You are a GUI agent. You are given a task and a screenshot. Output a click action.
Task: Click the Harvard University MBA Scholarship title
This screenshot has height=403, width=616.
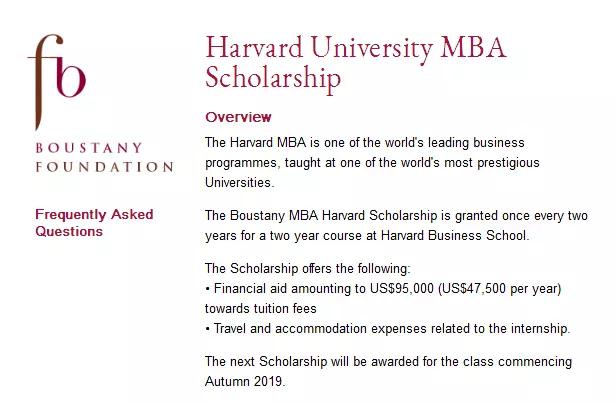click(356, 63)
